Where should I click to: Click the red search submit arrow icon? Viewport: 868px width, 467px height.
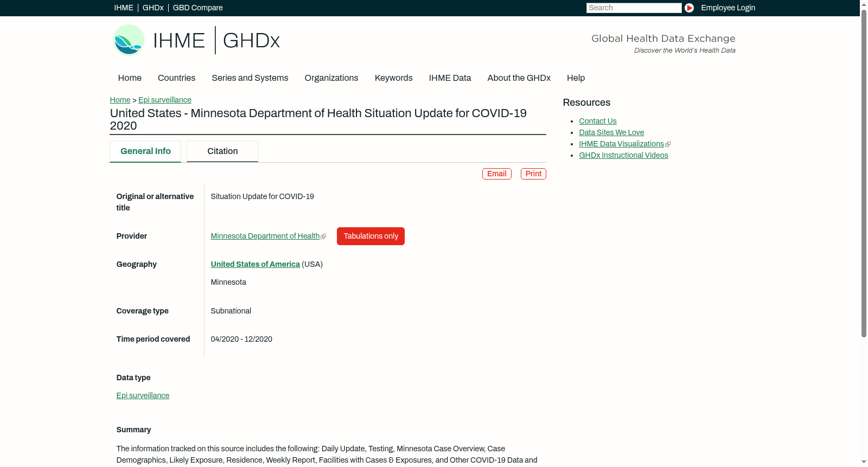point(689,8)
